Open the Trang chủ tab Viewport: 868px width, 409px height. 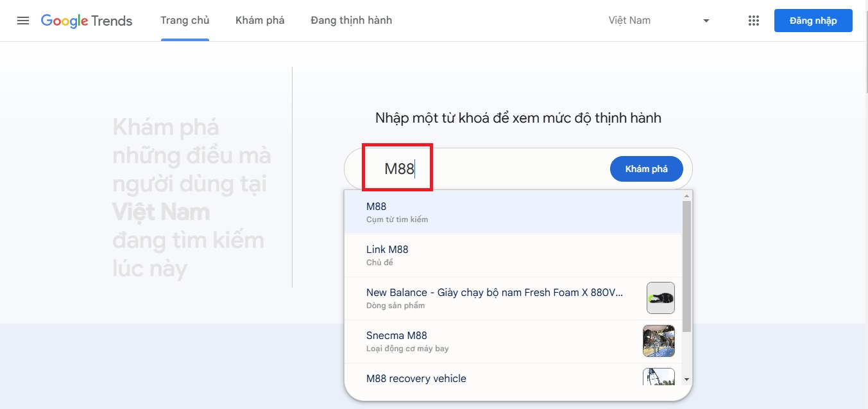pyautogui.click(x=185, y=21)
